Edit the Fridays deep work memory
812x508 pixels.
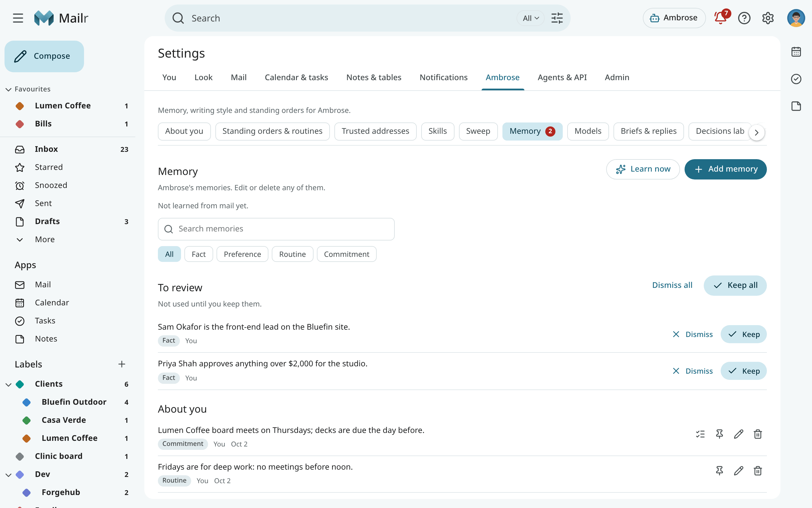pos(738,471)
